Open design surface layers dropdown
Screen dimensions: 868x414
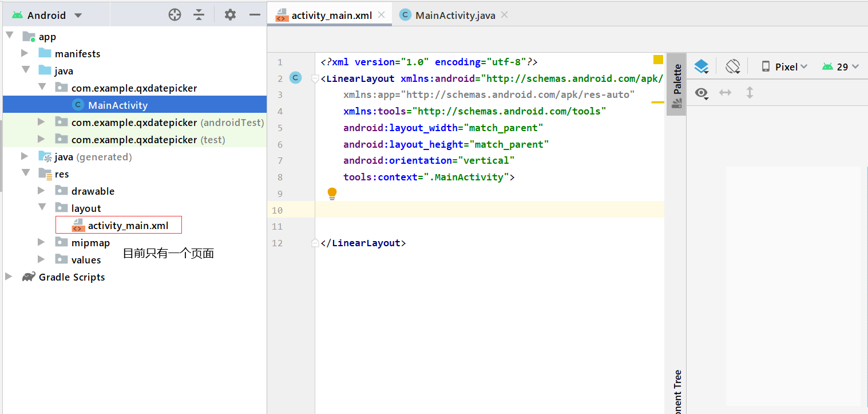701,67
